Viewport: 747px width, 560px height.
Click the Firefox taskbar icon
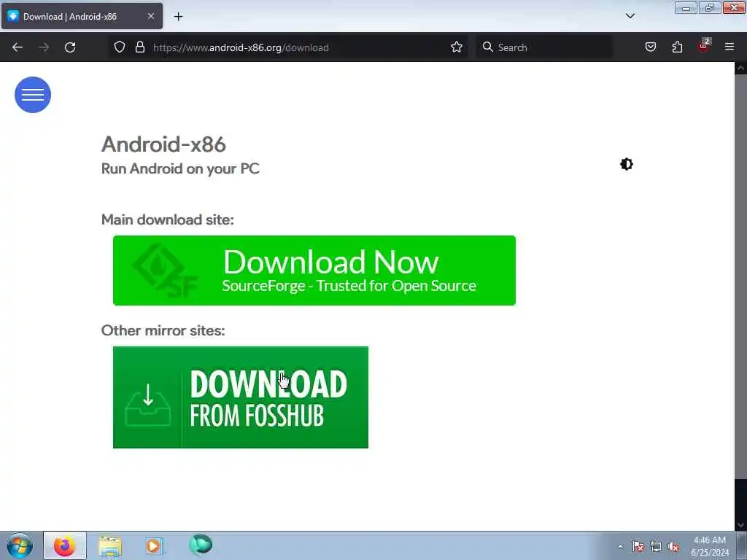65,545
